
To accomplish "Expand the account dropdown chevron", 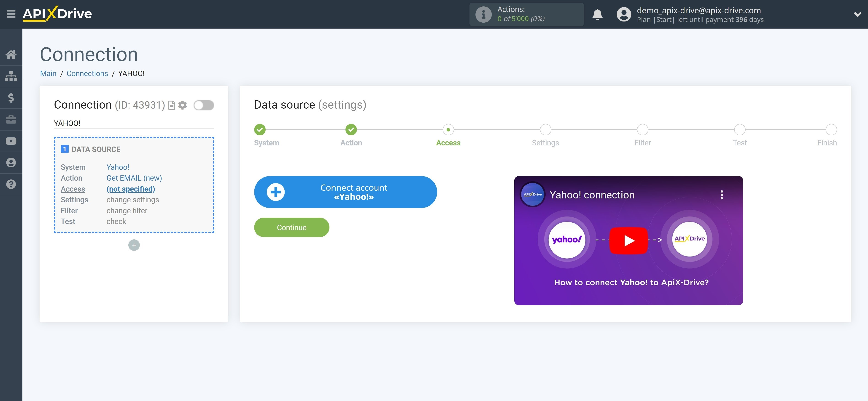I will click(x=857, y=14).
